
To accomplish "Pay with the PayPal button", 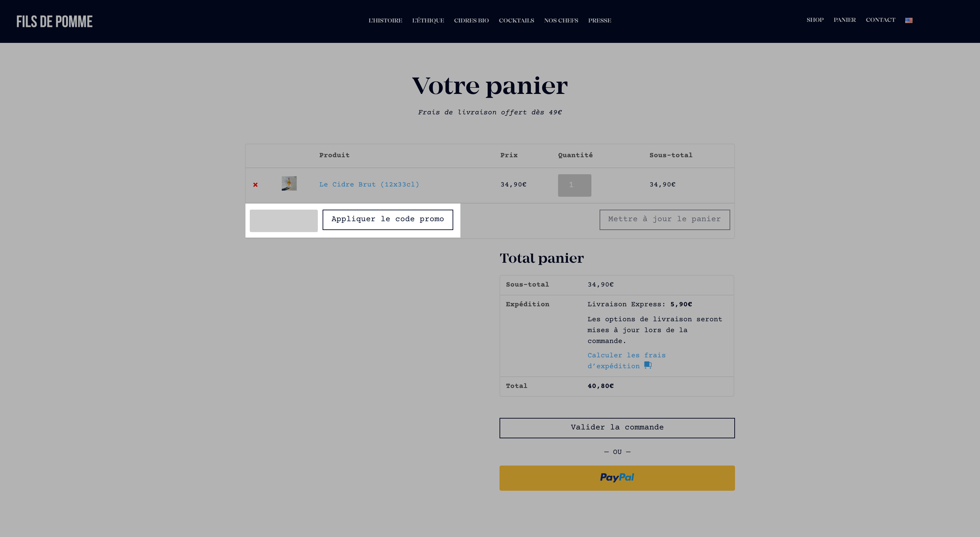I will click(x=617, y=478).
